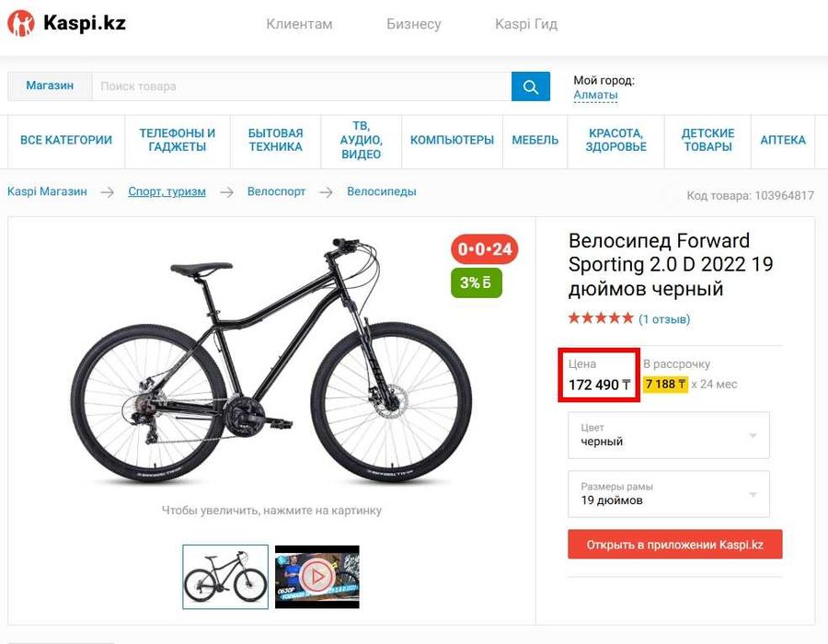Image resolution: width=828 pixels, height=644 pixels.
Task: Click Открыть в приложении Kaspi.kz button
Action: point(674,544)
